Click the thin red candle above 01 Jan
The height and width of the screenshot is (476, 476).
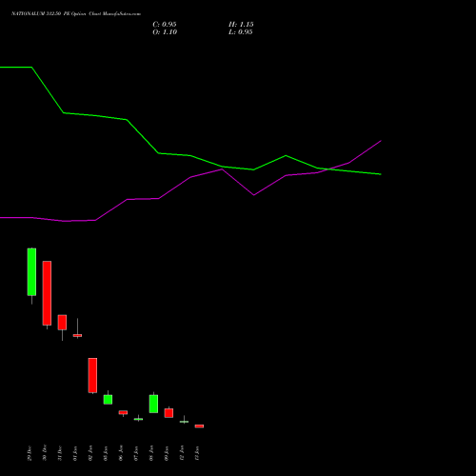(x=77, y=335)
